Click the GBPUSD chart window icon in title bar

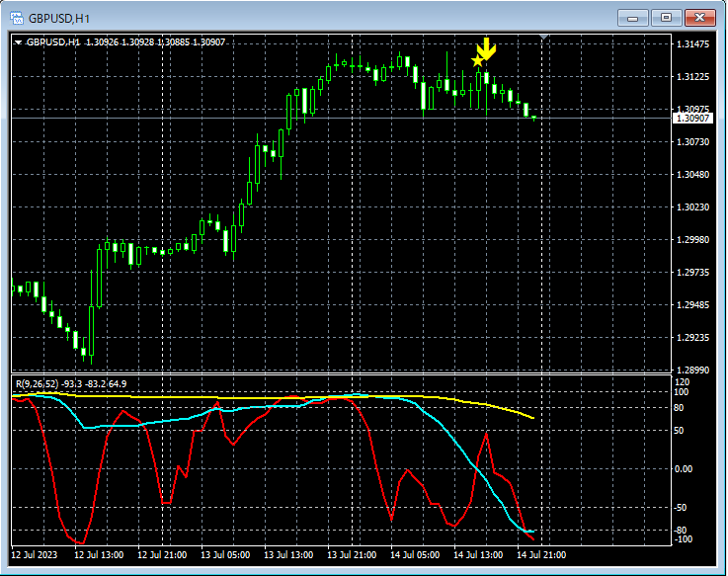[17, 18]
